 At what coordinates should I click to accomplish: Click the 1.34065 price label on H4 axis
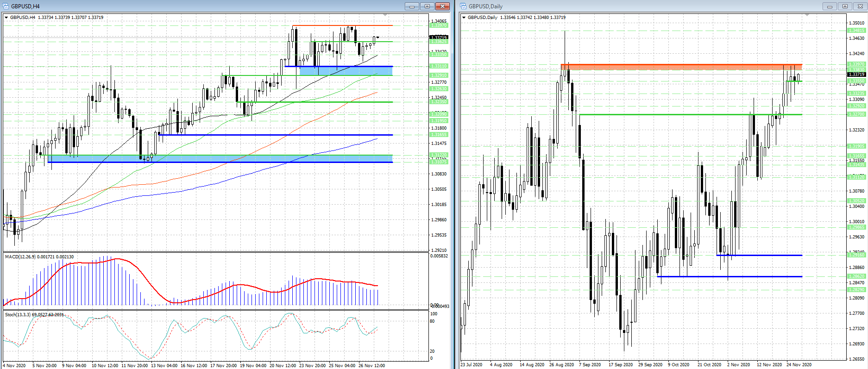[439, 21]
